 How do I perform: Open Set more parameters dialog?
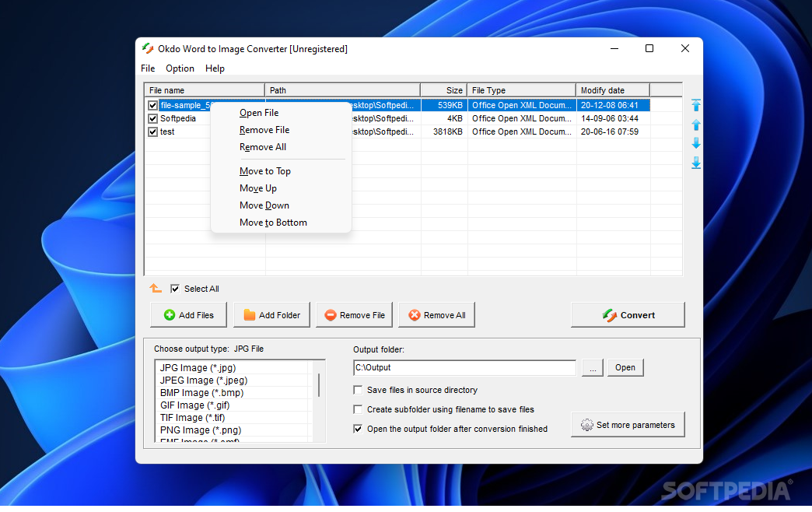pos(628,425)
